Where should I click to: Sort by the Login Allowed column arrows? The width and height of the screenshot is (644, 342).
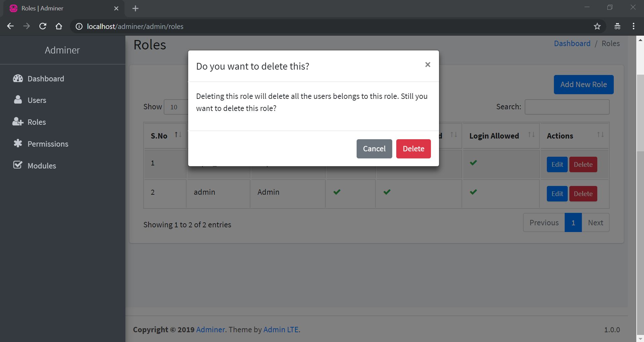[x=531, y=135]
